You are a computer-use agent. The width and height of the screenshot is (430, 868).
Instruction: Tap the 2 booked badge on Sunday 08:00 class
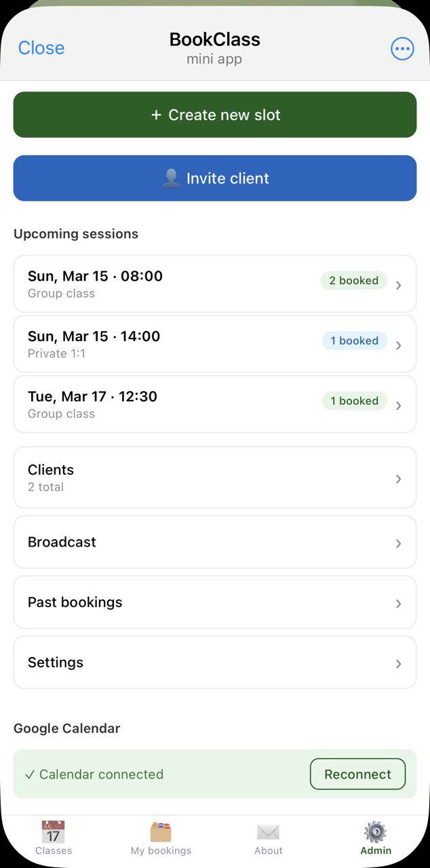click(x=353, y=280)
